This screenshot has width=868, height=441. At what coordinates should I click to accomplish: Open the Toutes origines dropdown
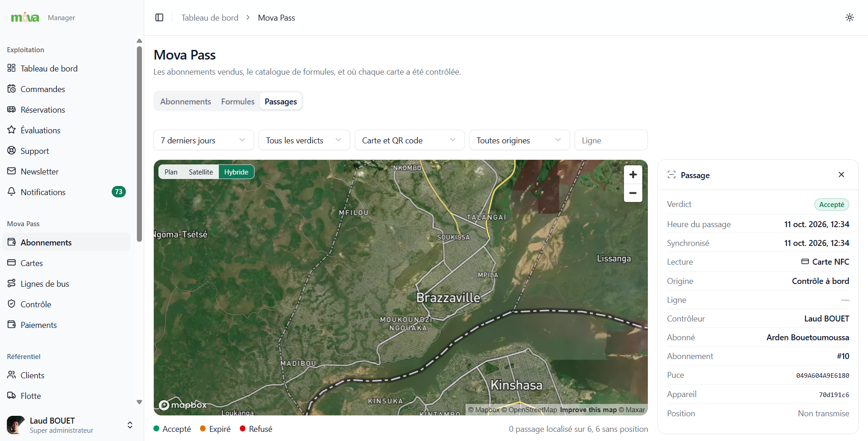(520, 140)
